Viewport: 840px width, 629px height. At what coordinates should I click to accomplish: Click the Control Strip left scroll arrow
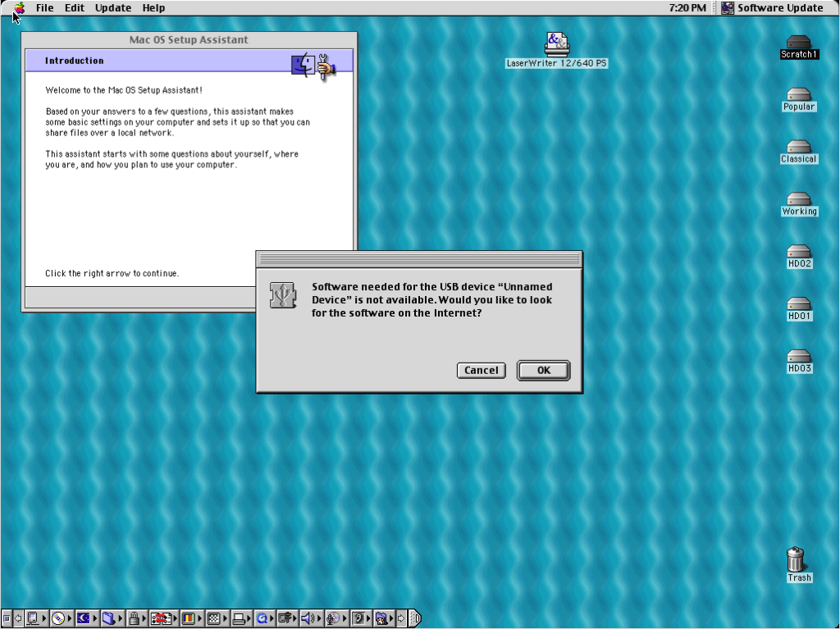17,619
